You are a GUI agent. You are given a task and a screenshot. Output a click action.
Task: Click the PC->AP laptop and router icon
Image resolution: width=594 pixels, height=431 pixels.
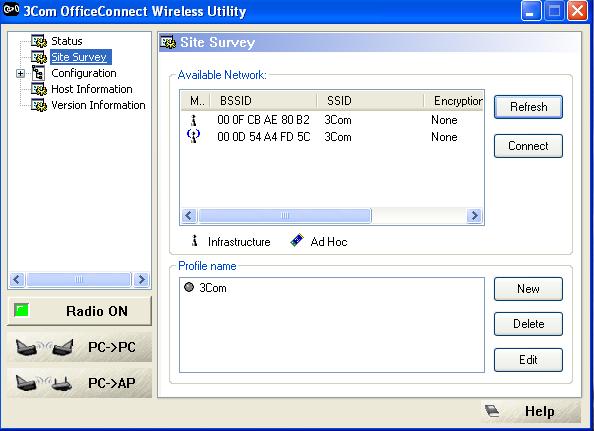point(45,383)
